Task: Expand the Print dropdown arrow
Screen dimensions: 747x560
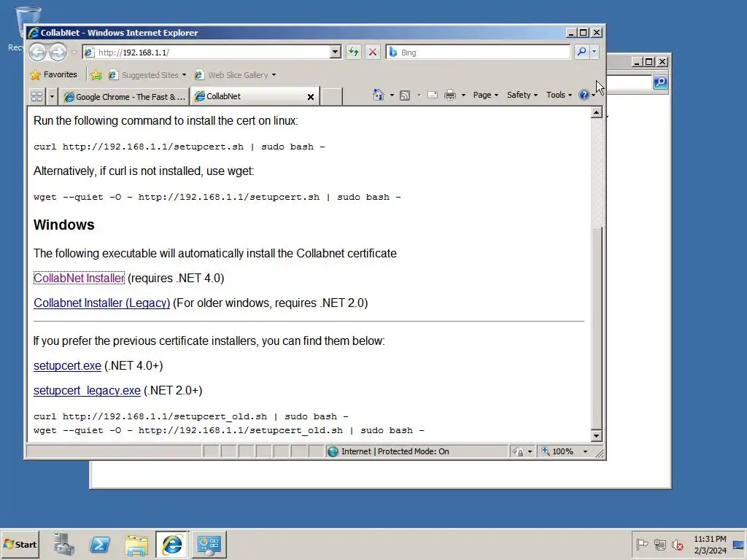Action: 463,96
